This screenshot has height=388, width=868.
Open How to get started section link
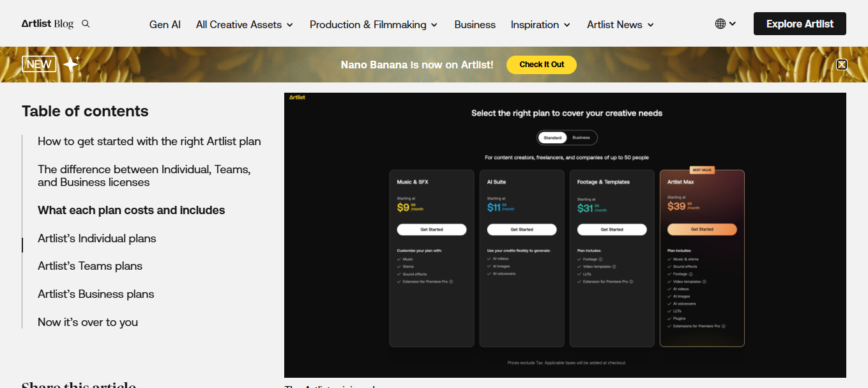(x=149, y=141)
